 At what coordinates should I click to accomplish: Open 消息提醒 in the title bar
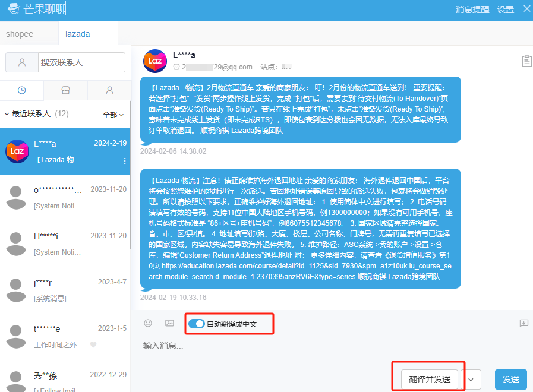tap(472, 10)
